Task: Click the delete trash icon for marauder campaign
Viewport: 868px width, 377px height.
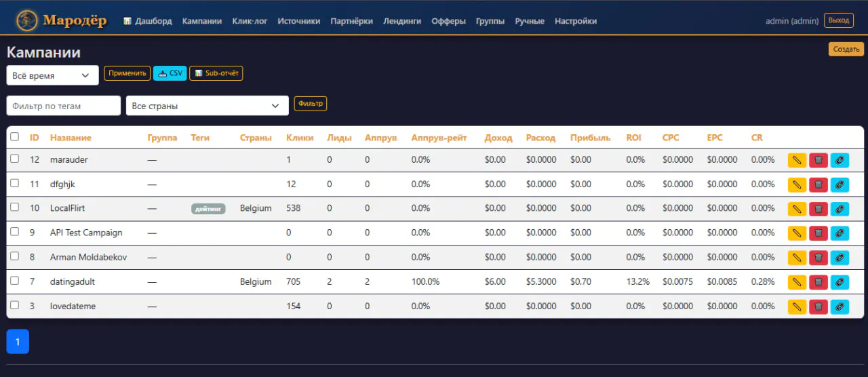Action: [x=818, y=160]
